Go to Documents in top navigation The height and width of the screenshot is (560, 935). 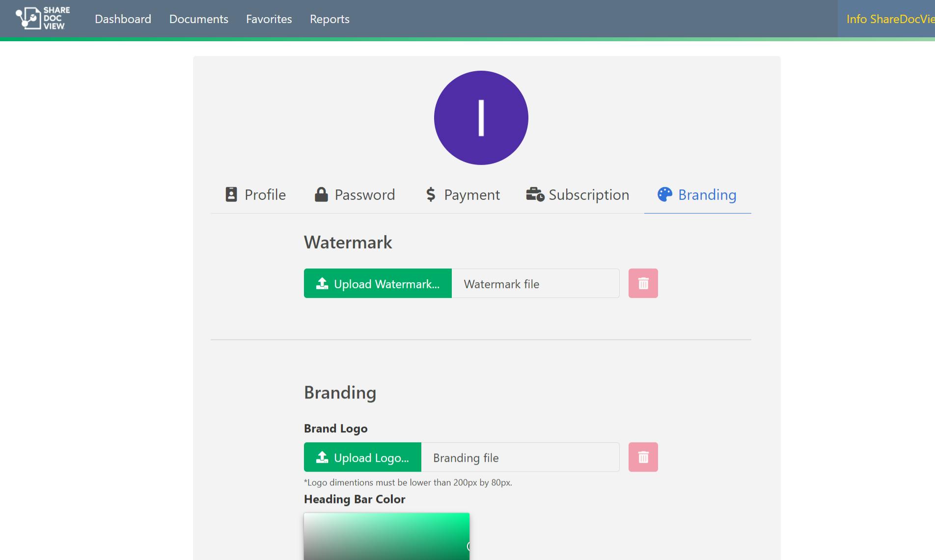(x=199, y=19)
